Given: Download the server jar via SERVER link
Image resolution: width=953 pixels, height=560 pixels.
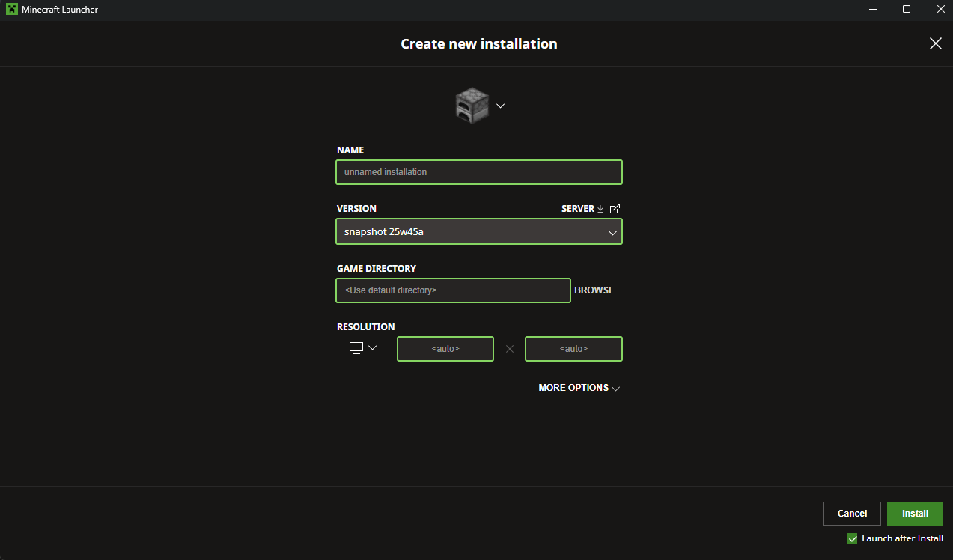Looking at the screenshot, I should (x=582, y=209).
